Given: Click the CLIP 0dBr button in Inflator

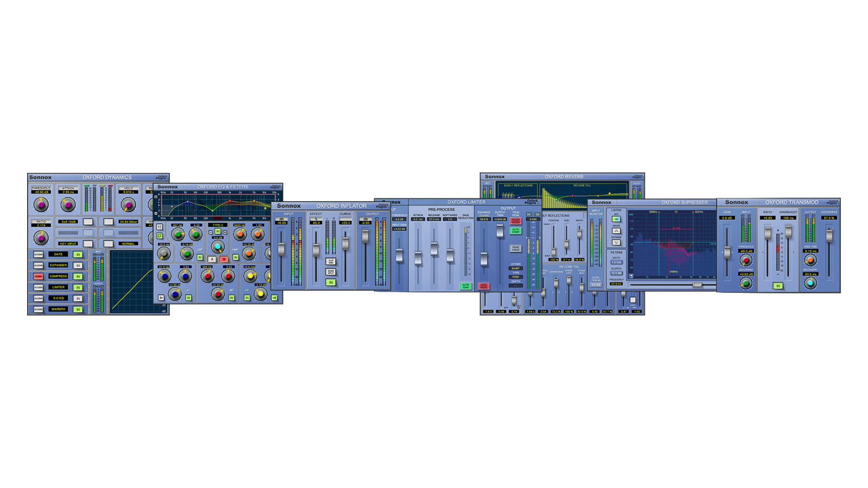Looking at the screenshot, I should pos(330,261).
